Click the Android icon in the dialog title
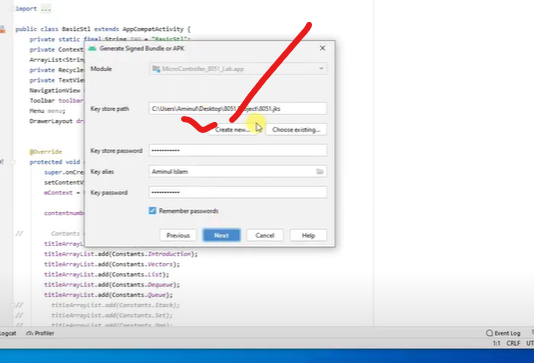The image size is (534, 363). click(x=92, y=48)
